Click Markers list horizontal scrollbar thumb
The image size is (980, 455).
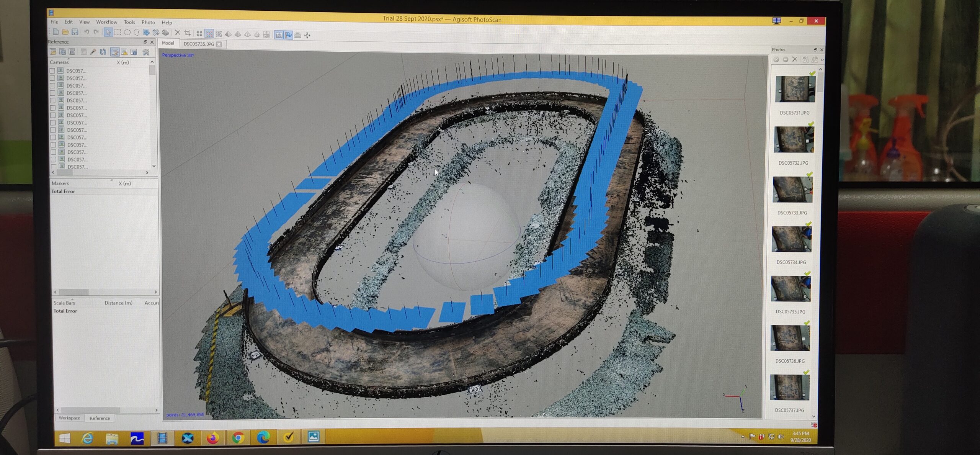(73, 292)
